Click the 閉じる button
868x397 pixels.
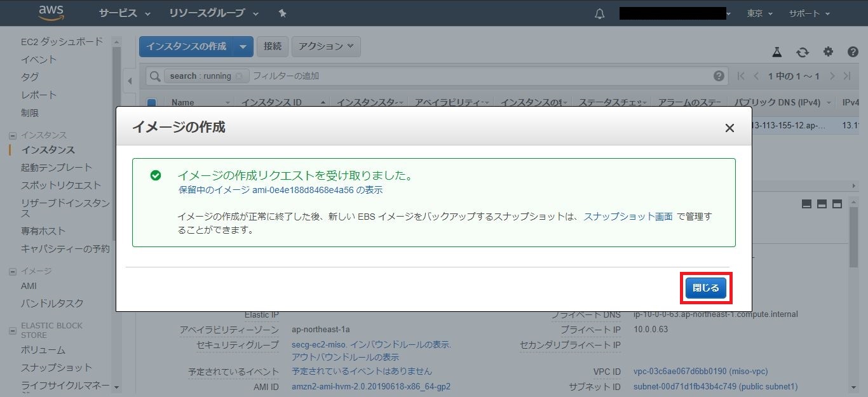(x=706, y=288)
